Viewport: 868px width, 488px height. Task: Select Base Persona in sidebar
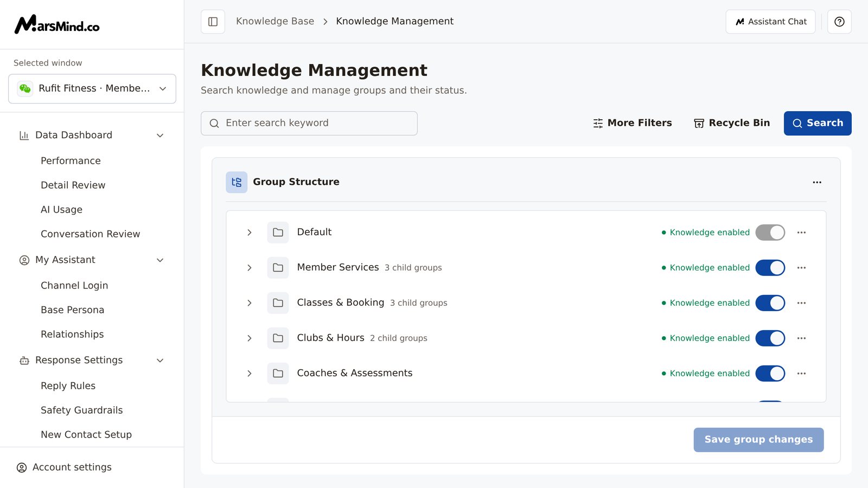[x=72, y=310]
